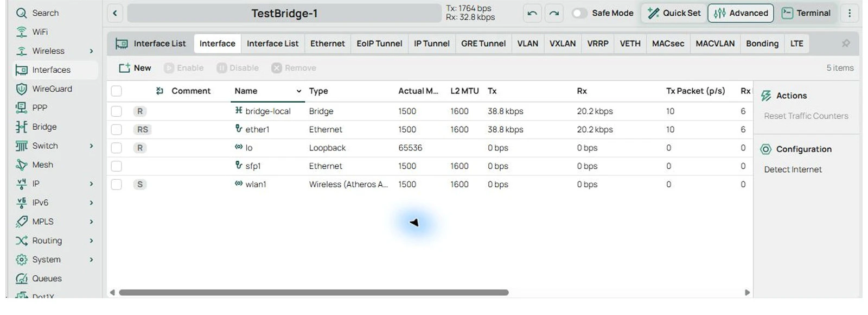Open the WireGuard shield icon
Image resolution: width=868 pixels, height=315 pixels.
[21, 89]
